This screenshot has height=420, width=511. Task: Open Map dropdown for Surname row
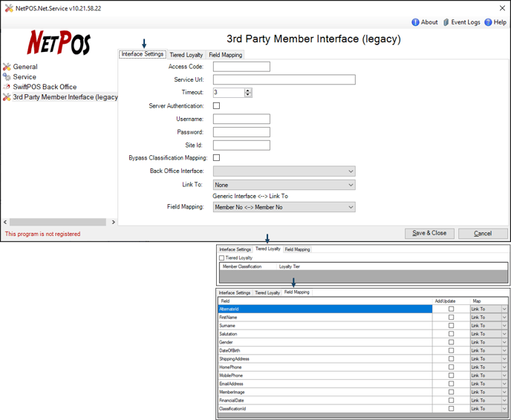[x=489, y=326]
